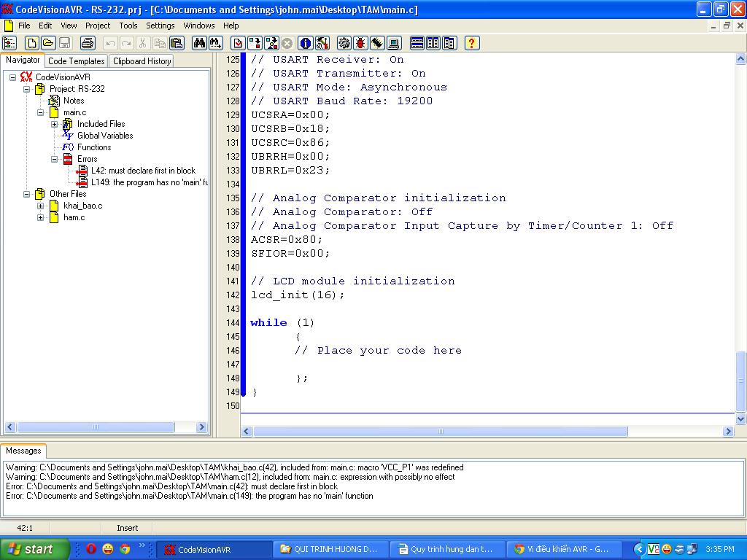This screenshot has width=747, height=560.
Task: Click the yellow Help question mark icon
Action: [x=471, y=43]
